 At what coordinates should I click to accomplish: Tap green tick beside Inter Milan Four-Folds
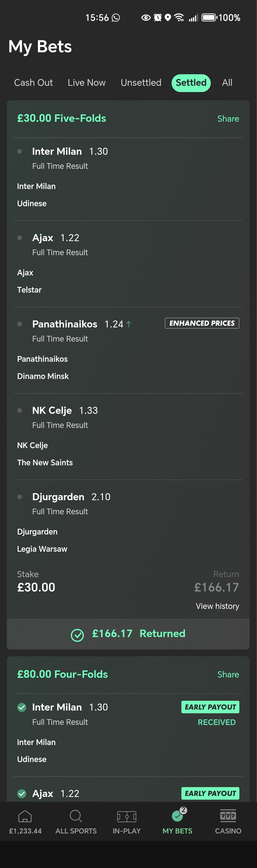point(22,707)
